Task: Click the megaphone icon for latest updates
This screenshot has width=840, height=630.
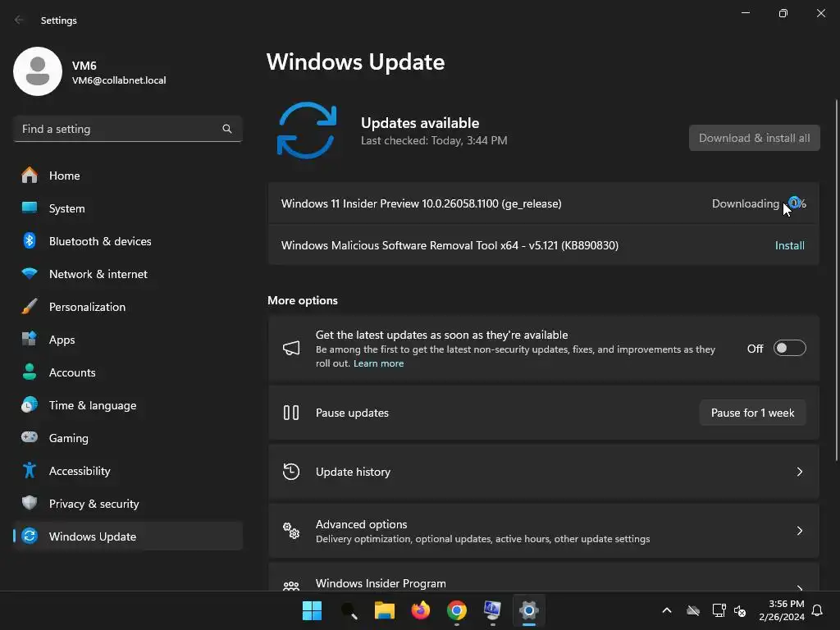Action: coord(291,348)
